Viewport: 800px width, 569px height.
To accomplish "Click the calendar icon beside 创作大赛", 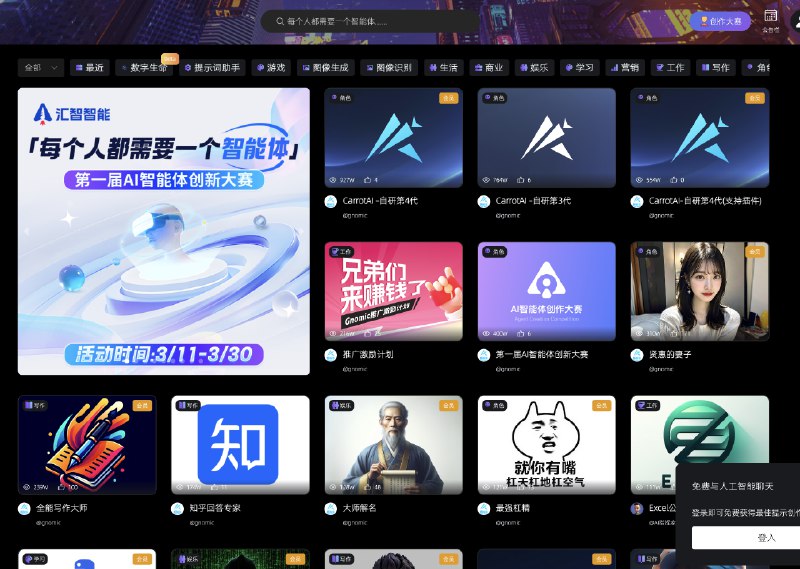I will (x=770, y=15).
